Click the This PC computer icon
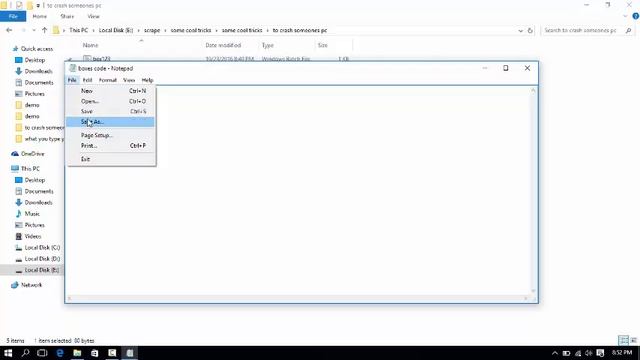This screenshot has height=360, width=640. 15,168
